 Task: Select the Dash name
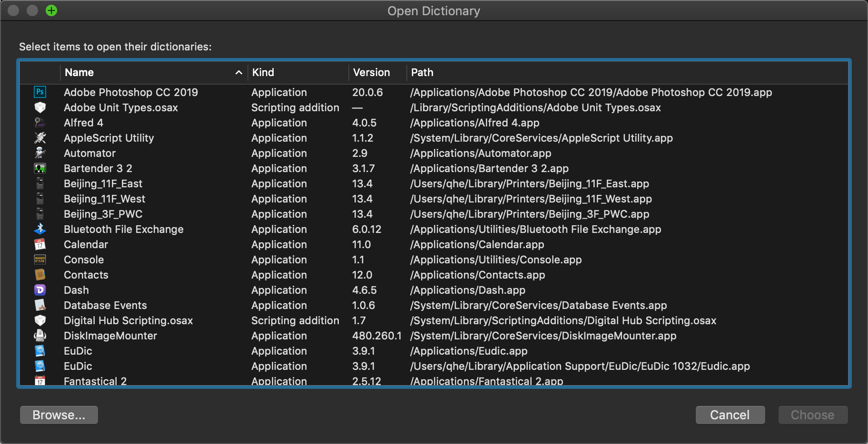[x=76, y=290]
